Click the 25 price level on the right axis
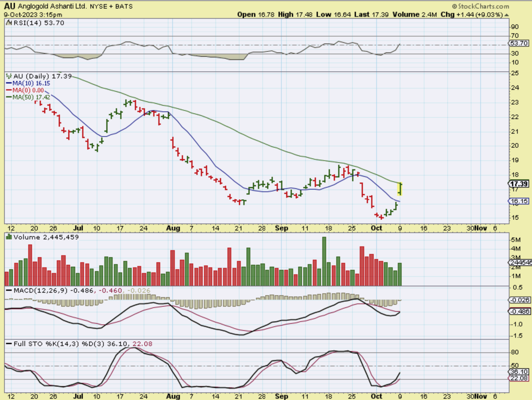 [x=515, y=73]
